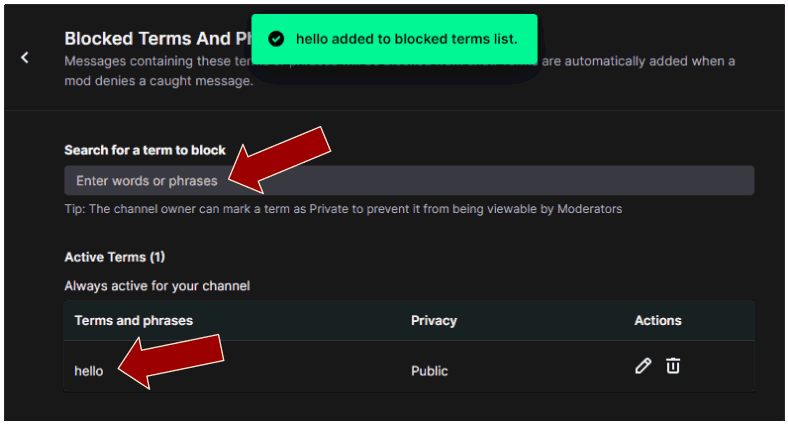Dismiss the hello added to blocked terms message

click(395, 39)
